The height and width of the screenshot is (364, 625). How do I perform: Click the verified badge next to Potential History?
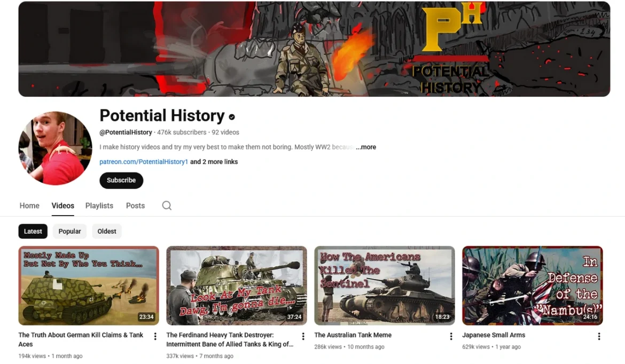232,117
